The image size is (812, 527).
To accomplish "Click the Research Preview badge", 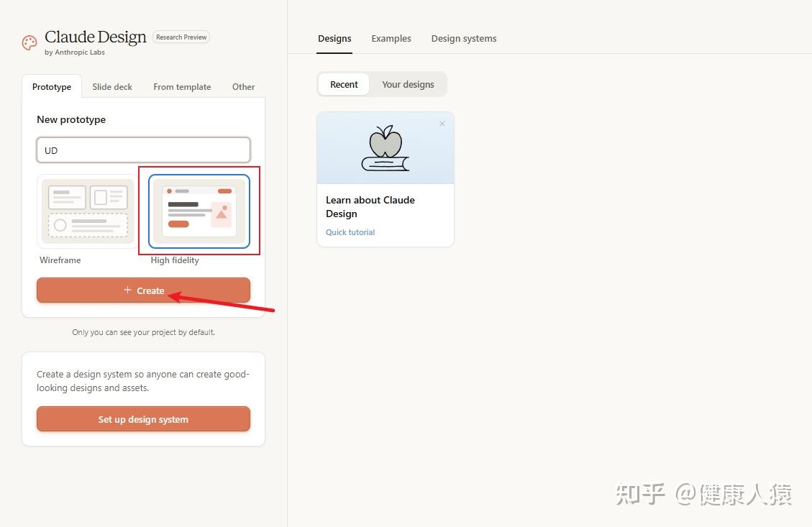I will pyautogui.click(x=181, y=37).
